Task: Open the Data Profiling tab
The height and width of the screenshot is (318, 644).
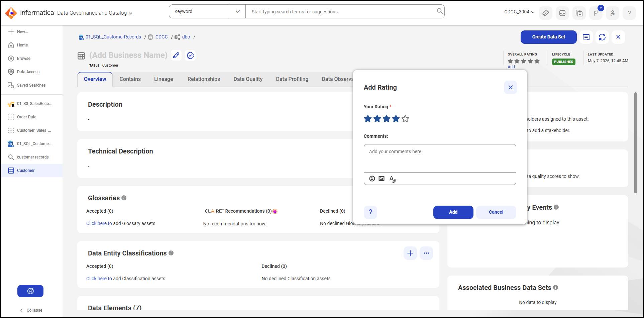Action: tap(292, 79)
